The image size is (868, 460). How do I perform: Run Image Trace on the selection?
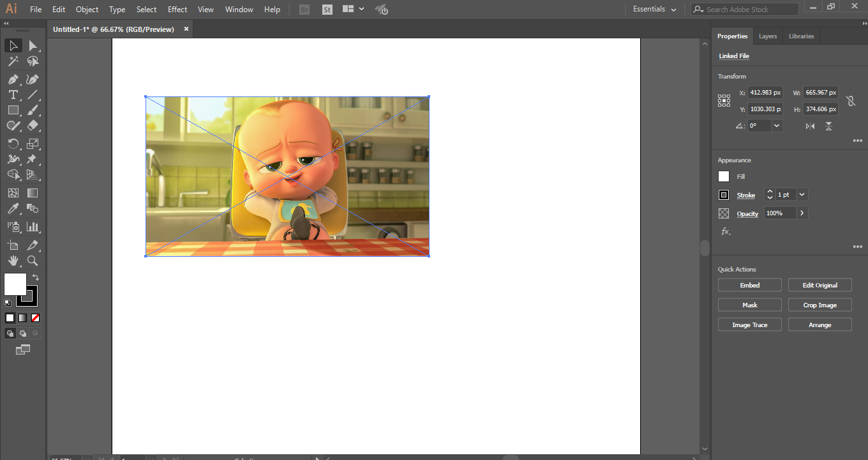[x=749, y=325]
